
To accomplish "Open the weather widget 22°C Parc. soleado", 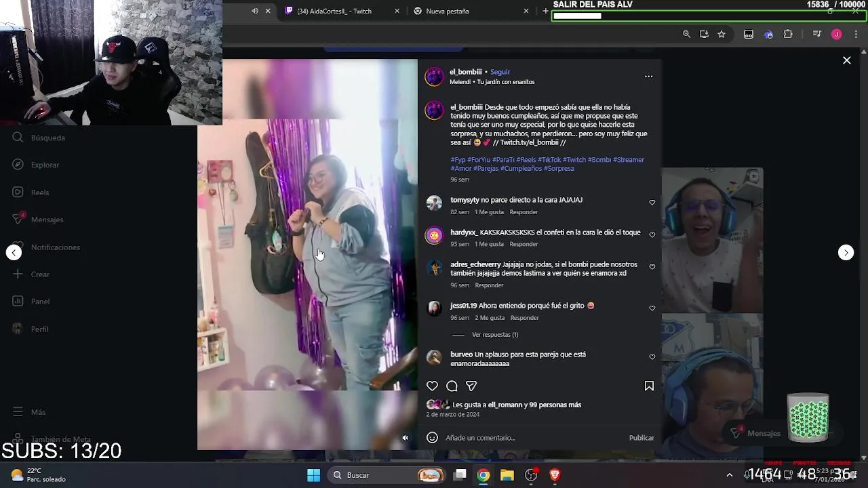I will coord(39,475).
